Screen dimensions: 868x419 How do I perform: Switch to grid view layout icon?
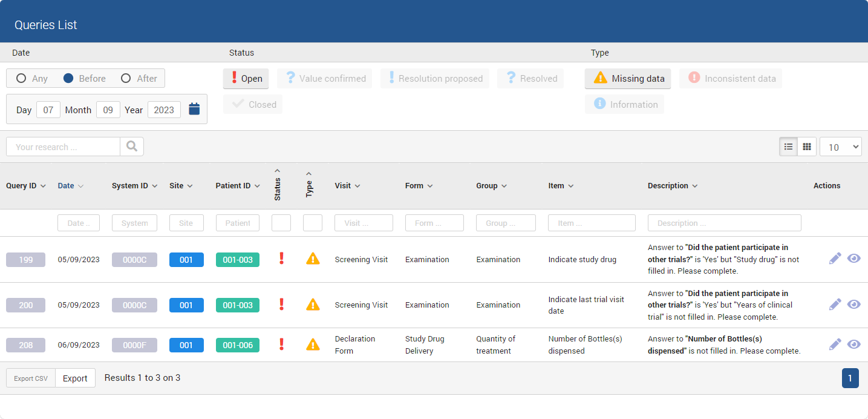tap(807, 147)
